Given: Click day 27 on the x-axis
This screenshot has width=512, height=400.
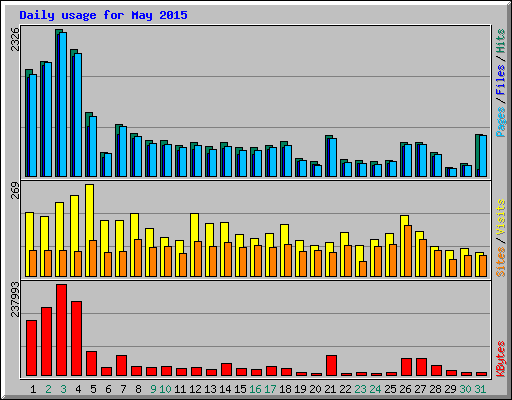Looking at the screenshot, I should 420,389.
